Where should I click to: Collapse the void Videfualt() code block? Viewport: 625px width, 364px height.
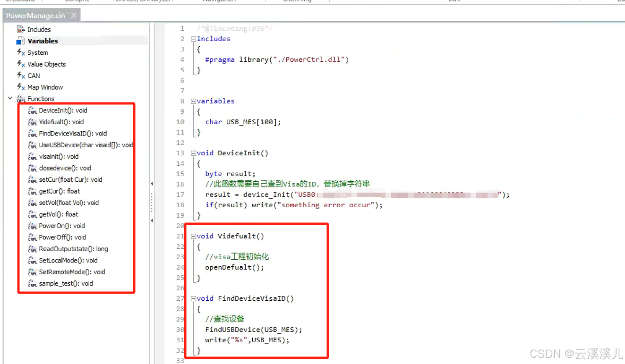click(193, 236)
